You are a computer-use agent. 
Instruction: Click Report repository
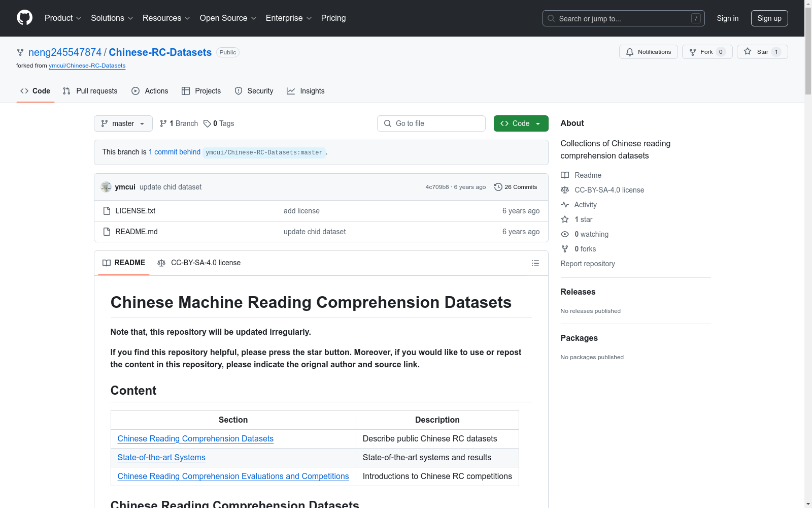pyautogui.click(x=588, y=264)
